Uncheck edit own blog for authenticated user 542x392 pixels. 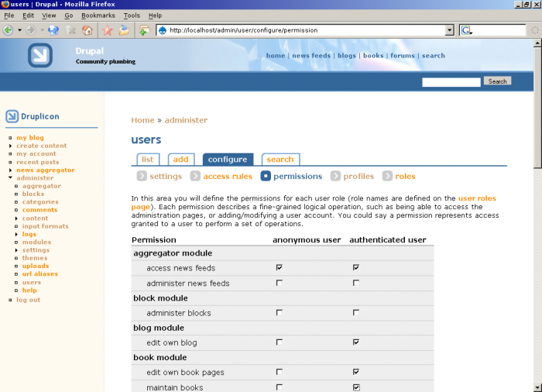pos(356,342)
